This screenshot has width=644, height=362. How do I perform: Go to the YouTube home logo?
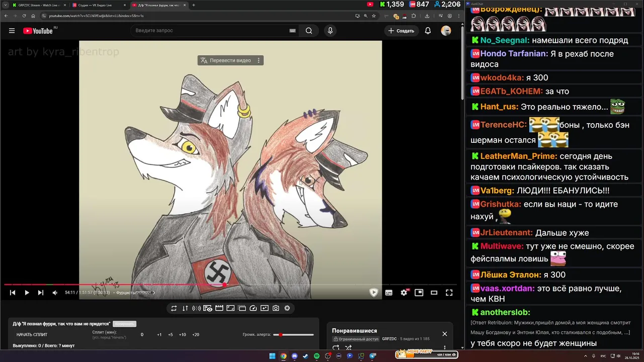pos(38,31)
